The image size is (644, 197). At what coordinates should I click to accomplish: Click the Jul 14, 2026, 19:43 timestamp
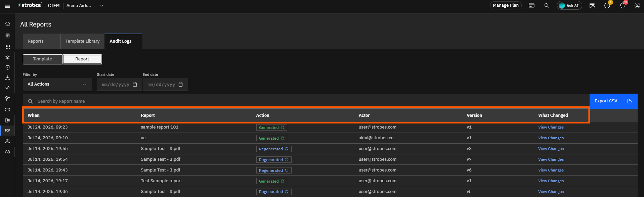click(48, 170)
